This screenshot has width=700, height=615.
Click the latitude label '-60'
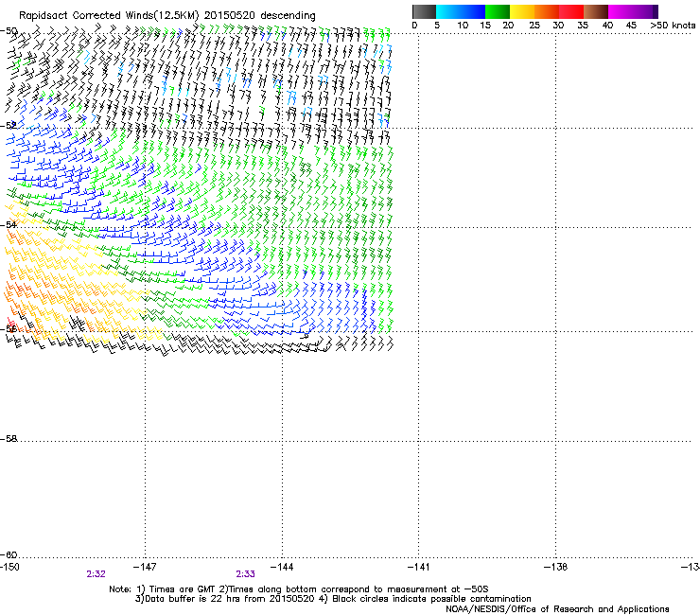tap(9, 554)
